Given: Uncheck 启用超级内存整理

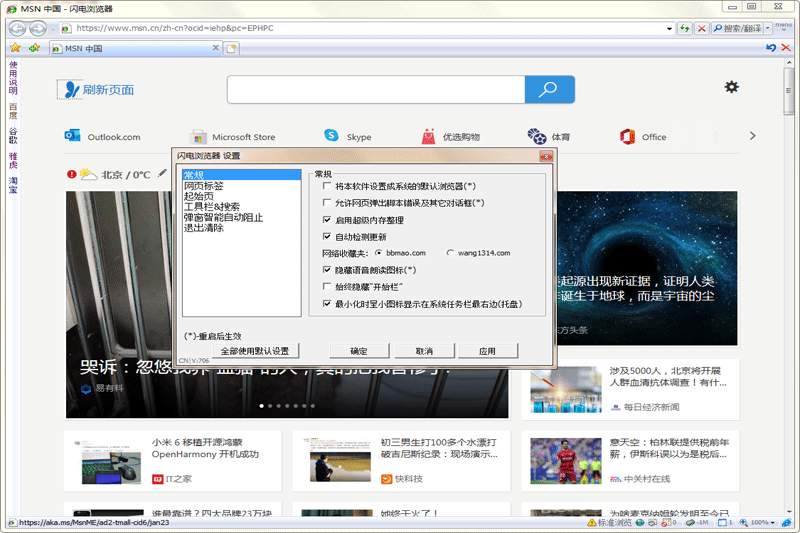Looking at the screenshot, I should click(x=327, y=220).
